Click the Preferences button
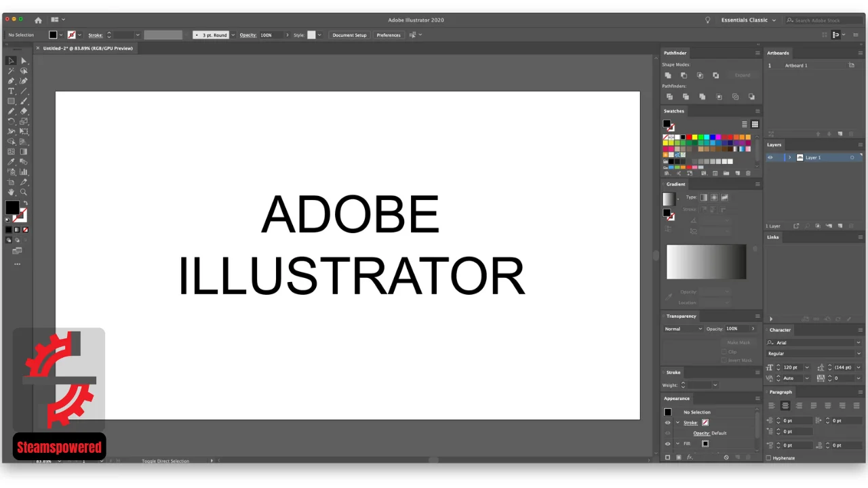The height and width of the screenshot is (488, 868). pyautogui.click(x=389, y=35)
